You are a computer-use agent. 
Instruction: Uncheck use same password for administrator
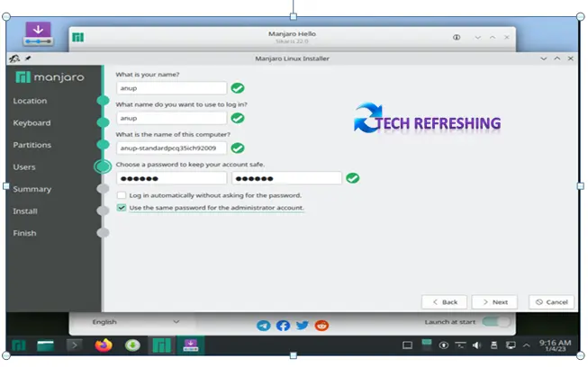pos(122,208)
